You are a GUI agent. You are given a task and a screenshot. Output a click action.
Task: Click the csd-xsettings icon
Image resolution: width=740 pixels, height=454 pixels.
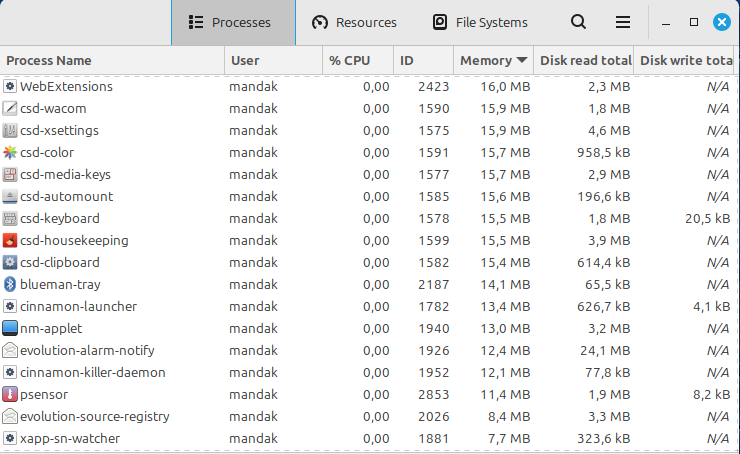pyautogui.click(x=10, y=130)
